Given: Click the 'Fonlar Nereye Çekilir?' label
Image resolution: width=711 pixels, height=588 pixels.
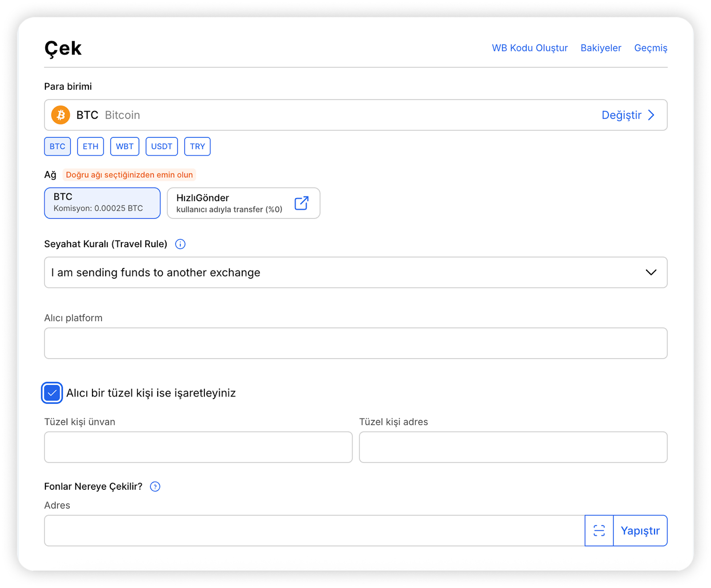Looking at the screenshot, I should (93, 487).
